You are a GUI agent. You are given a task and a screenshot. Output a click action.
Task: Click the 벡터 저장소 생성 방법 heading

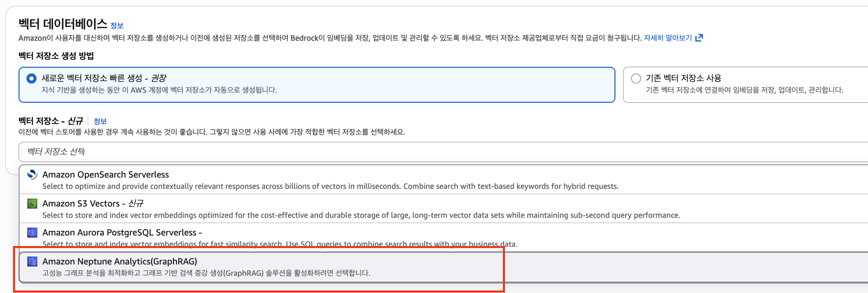coord(56,56)
